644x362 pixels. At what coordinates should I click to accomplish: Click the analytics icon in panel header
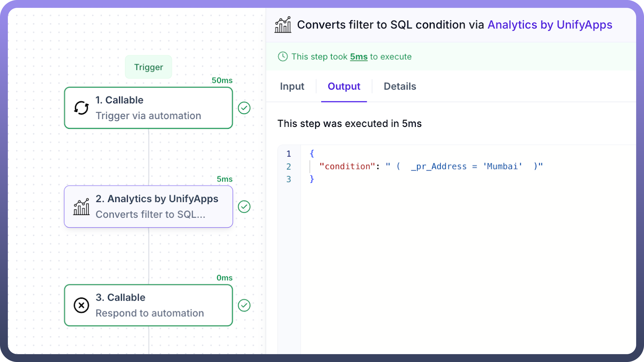point(283,25)
